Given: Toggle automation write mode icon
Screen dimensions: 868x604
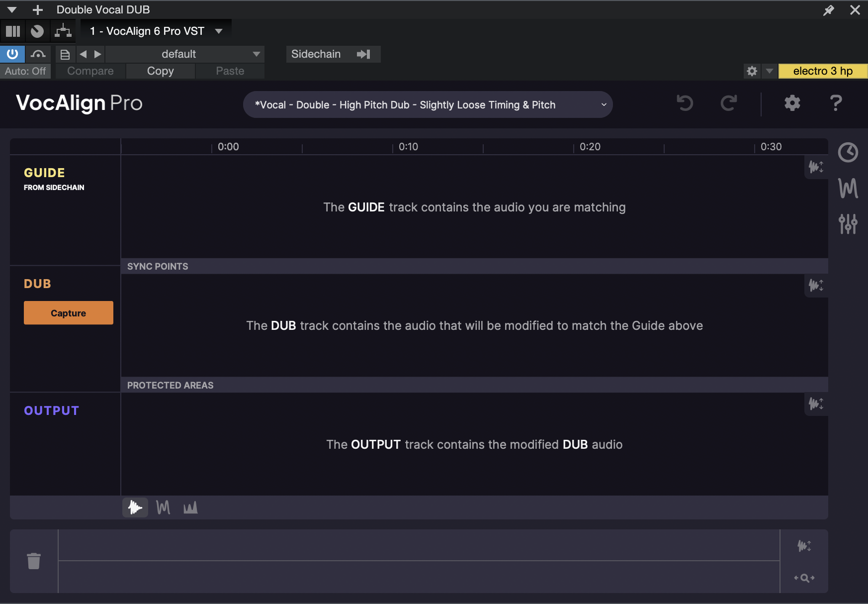Looking at the screenshot, I should [x=38, y=54].
